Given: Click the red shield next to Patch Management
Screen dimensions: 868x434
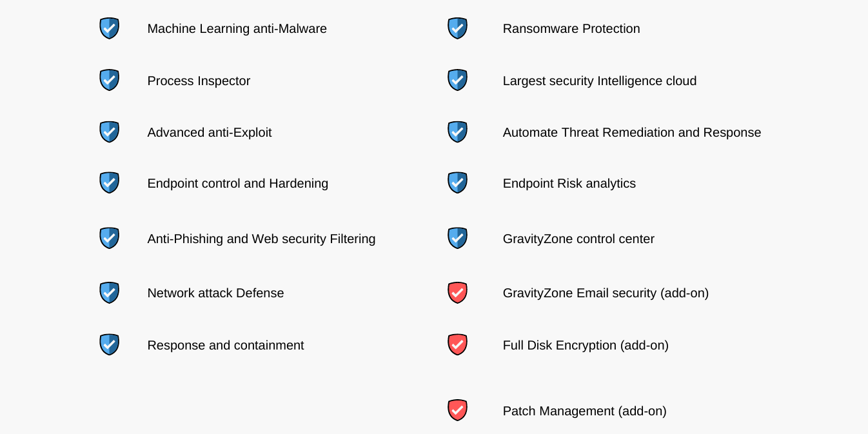Looking at the screenshot, I should pyautogui.click(x=457, y=410).
